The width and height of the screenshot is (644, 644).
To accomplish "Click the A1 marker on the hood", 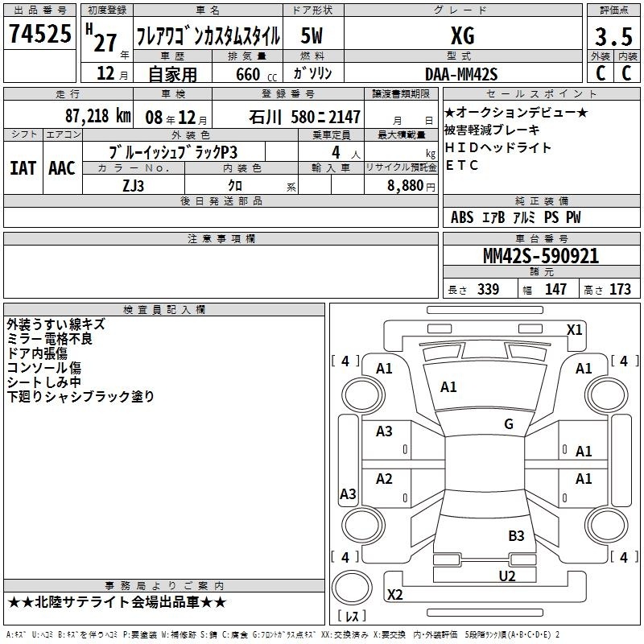I will (448, 387).
